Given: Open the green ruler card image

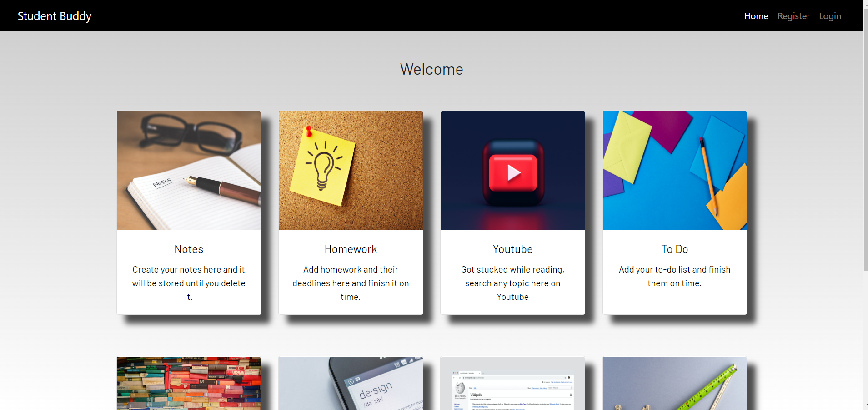Looking at the screenshot, I should tap(675, 383).
